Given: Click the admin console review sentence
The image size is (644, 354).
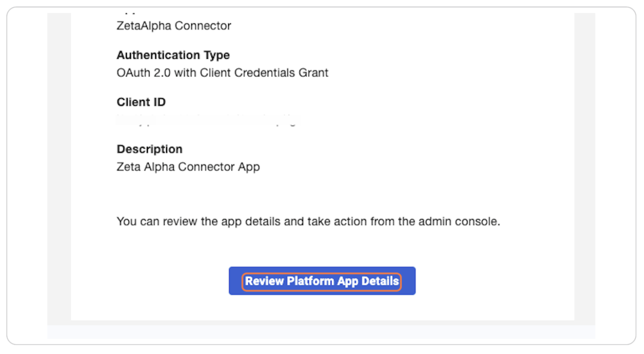Looking at the screenshot, I should click(309, 221).
